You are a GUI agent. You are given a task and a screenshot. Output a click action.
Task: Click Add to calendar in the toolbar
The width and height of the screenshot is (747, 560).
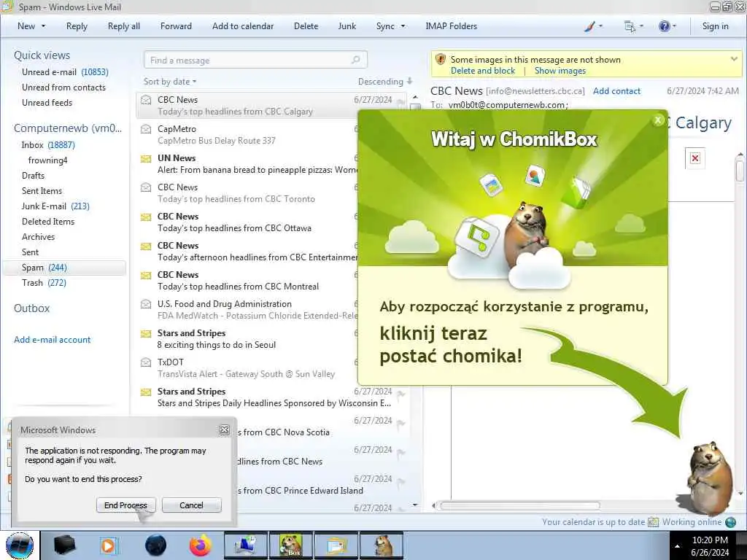[x=243, y=26]
